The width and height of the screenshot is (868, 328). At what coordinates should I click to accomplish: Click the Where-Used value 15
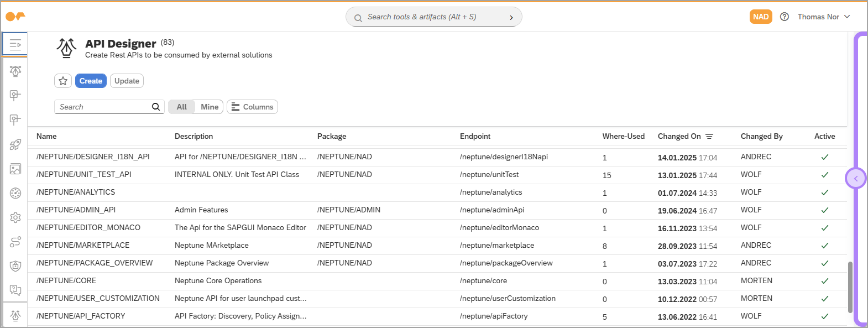[606, 175]
